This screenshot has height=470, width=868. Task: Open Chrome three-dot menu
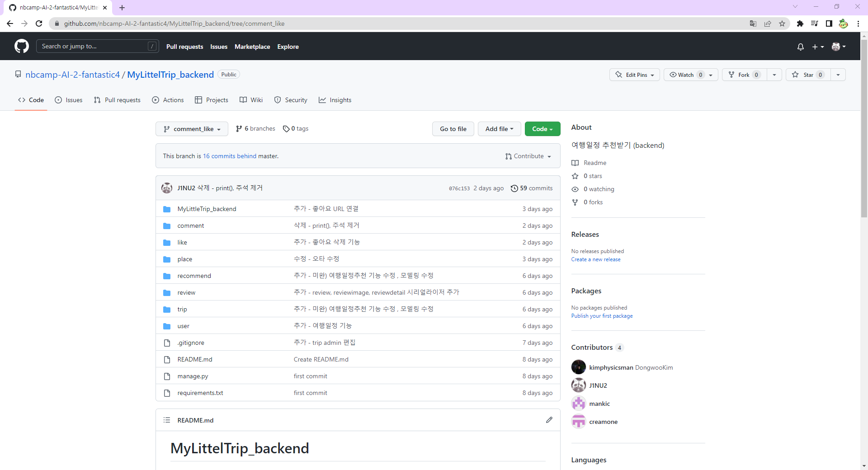[x=858, y=23]
